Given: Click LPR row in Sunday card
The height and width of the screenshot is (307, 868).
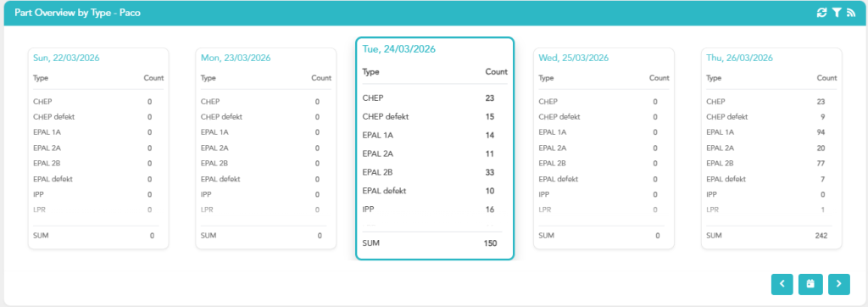Looking at the screenshot, I should (98, 210).
